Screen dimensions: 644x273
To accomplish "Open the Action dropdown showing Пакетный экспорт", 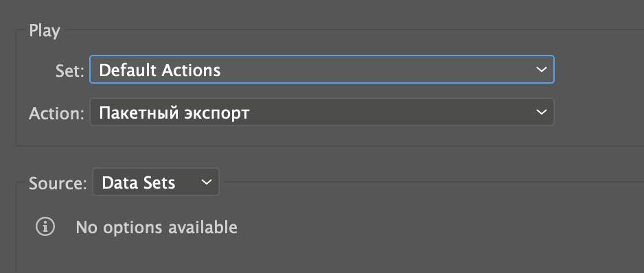I will [322, 112].
